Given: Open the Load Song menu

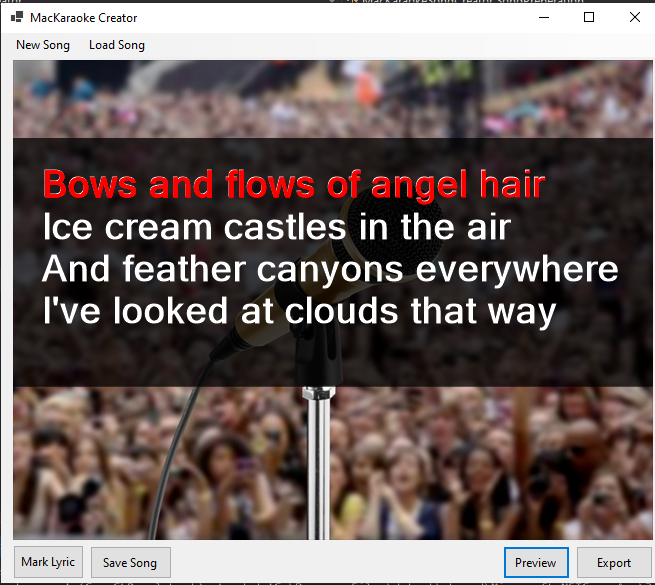Looking at the screenshot, I should click(x=117, y=45).
